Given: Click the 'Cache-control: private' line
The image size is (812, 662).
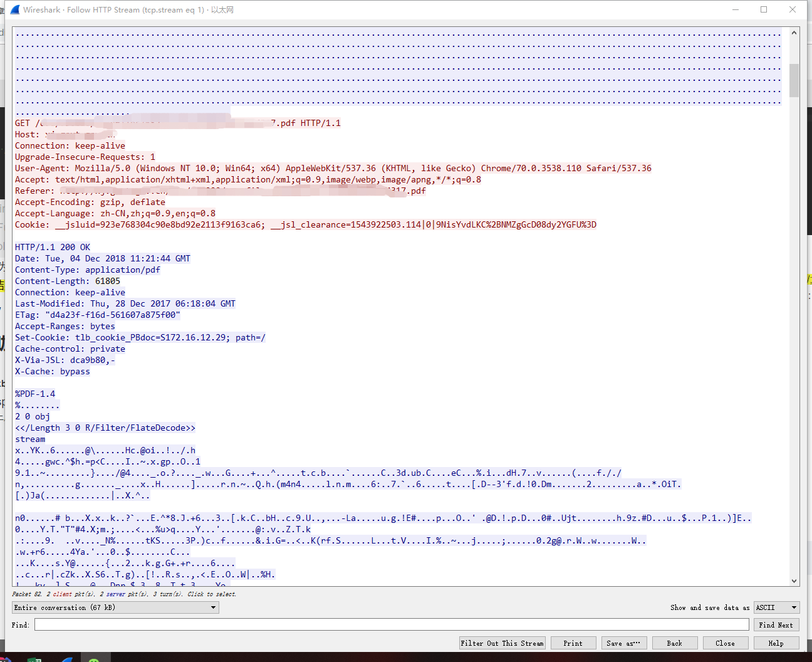Looking at the screenshot, I should [x=70, y=349].
